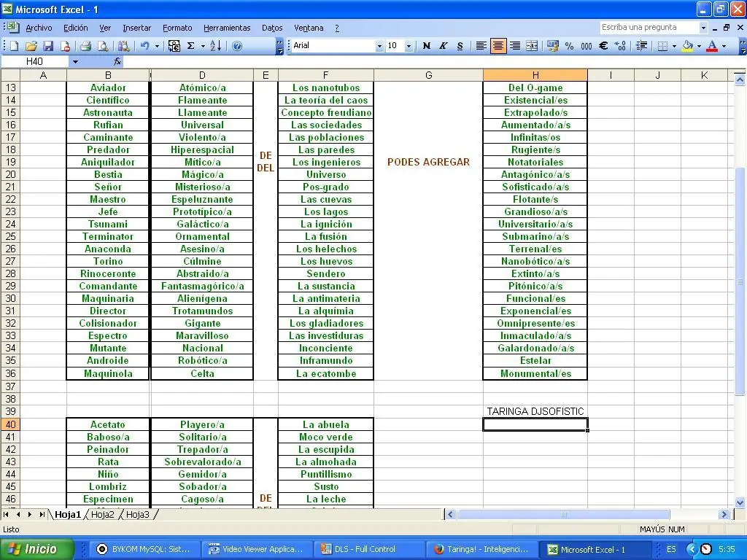Apply thousands separator 000 style
This screenshot has width=747, height=560.
tap(587, 46)
